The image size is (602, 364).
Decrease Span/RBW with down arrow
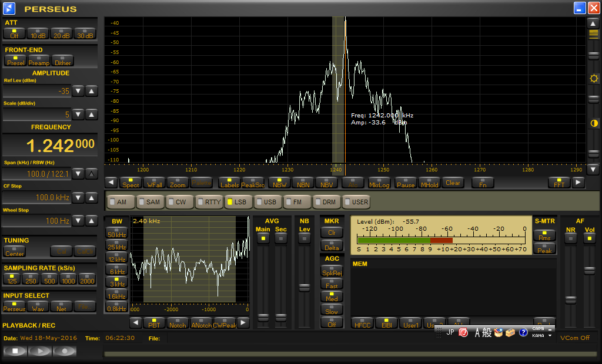coord(78,174)
